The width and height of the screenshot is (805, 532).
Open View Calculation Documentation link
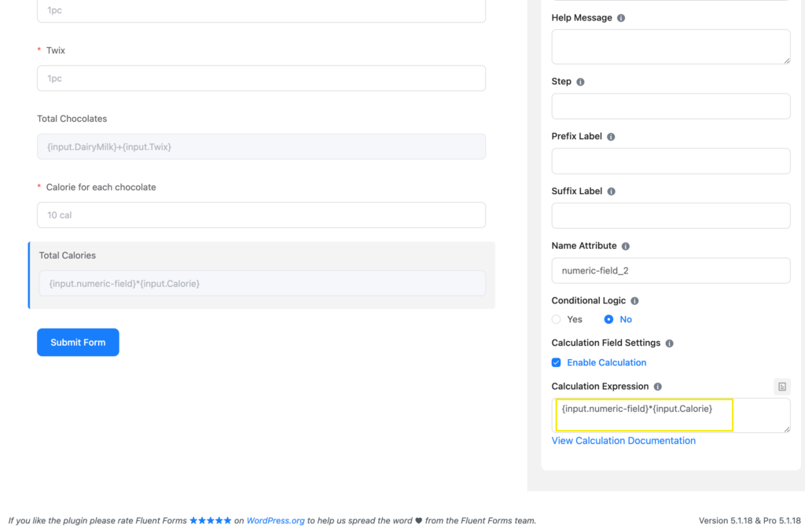click(623, 441)
